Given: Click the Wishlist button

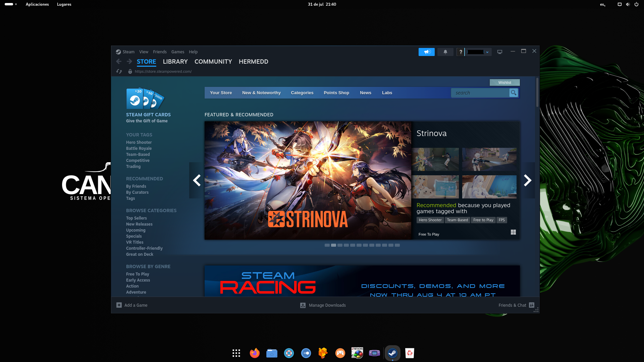Looking at the screenshot, I should coord(504,82).
